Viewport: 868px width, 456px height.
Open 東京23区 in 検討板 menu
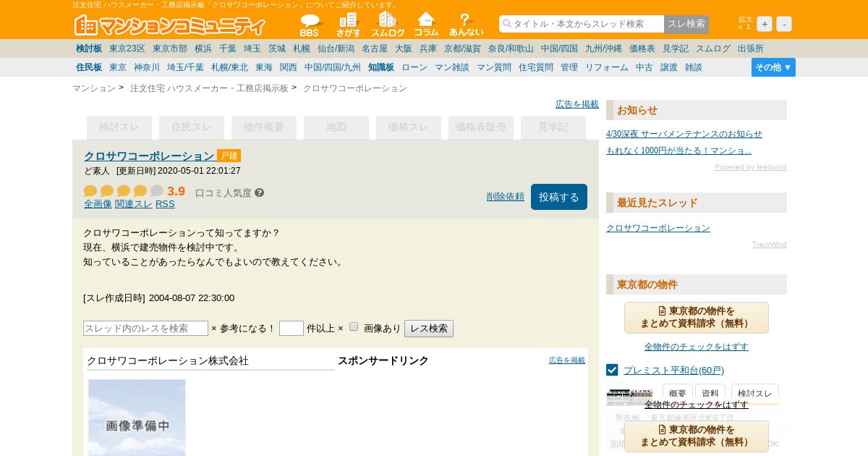pos(127,48)
